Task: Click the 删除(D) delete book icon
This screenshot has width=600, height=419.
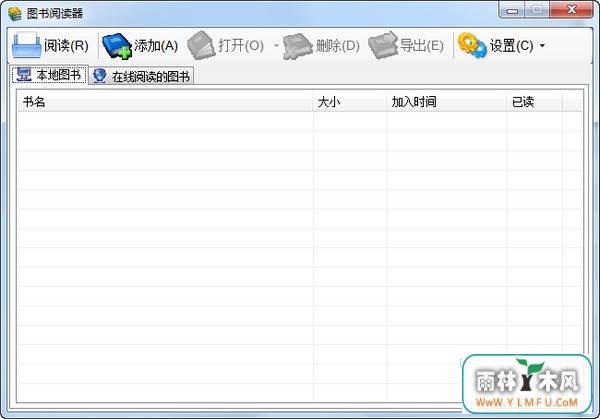Action: [298, 46]
